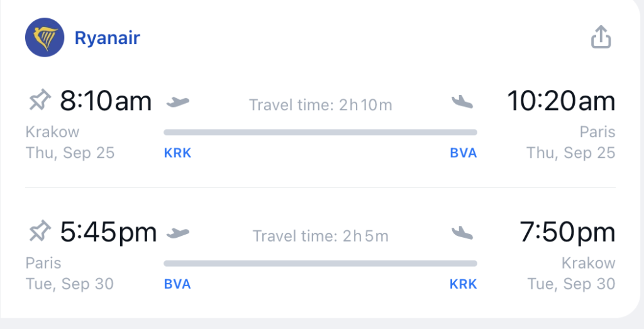Tap the 8:10am departure time
644x329 pixels.
106,101
